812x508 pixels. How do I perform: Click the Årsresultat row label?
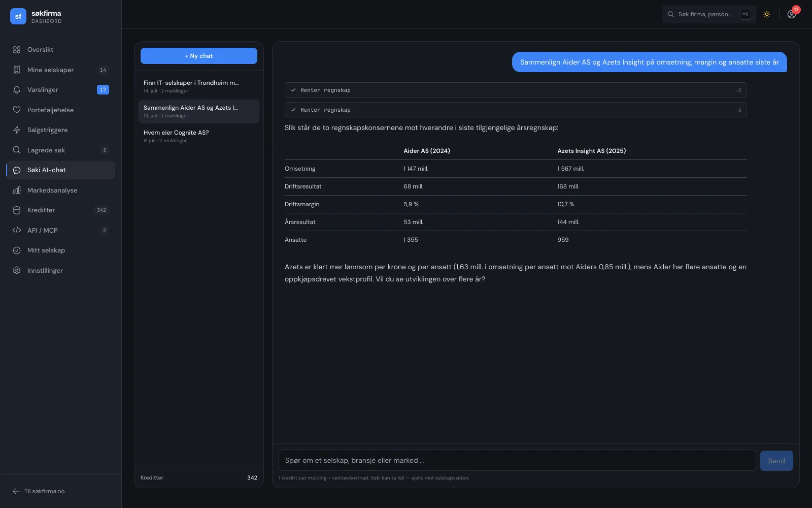click(300, 222)
